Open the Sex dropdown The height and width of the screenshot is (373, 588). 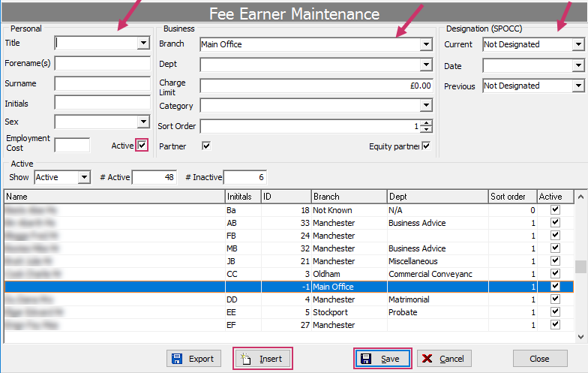coord(143,122)
